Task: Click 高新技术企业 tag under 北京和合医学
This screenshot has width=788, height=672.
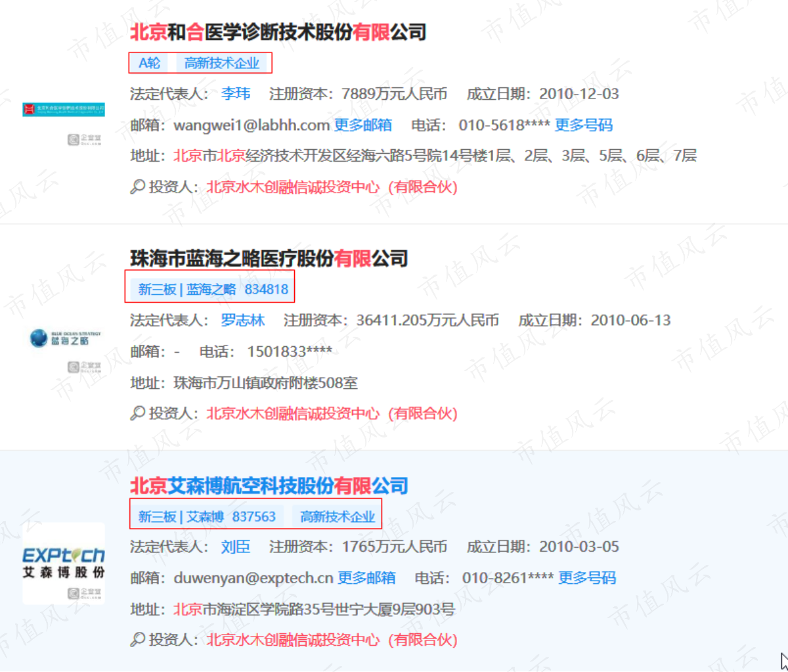Action: pos(222,63)
